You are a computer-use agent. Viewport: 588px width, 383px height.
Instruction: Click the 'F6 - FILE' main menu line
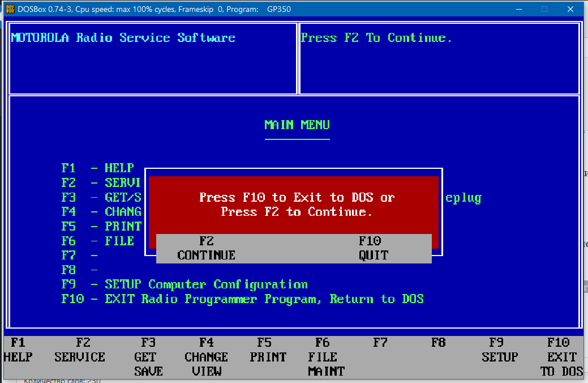(98, 241)
